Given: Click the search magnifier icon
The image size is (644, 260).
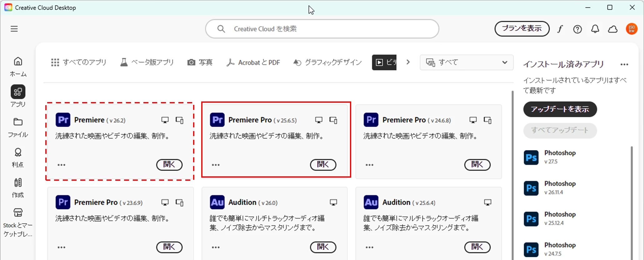Looking at the screenshot, I should click(x=221, y=29).
